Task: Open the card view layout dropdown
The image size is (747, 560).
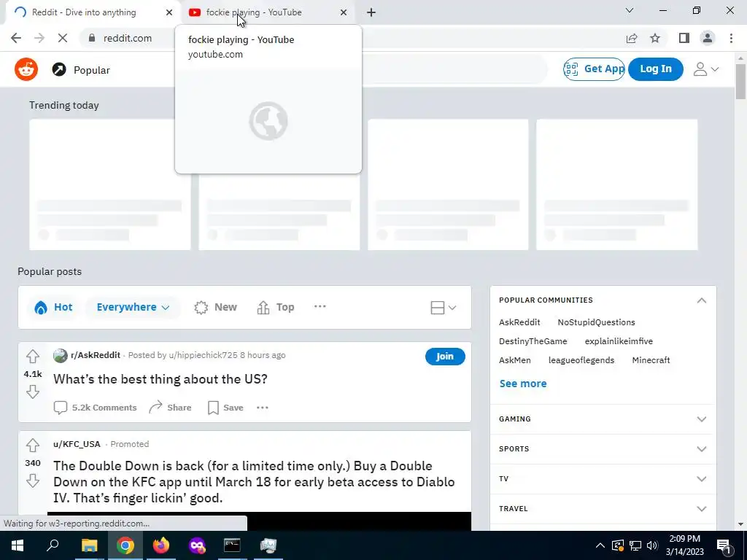Action: tap(443, 308)
